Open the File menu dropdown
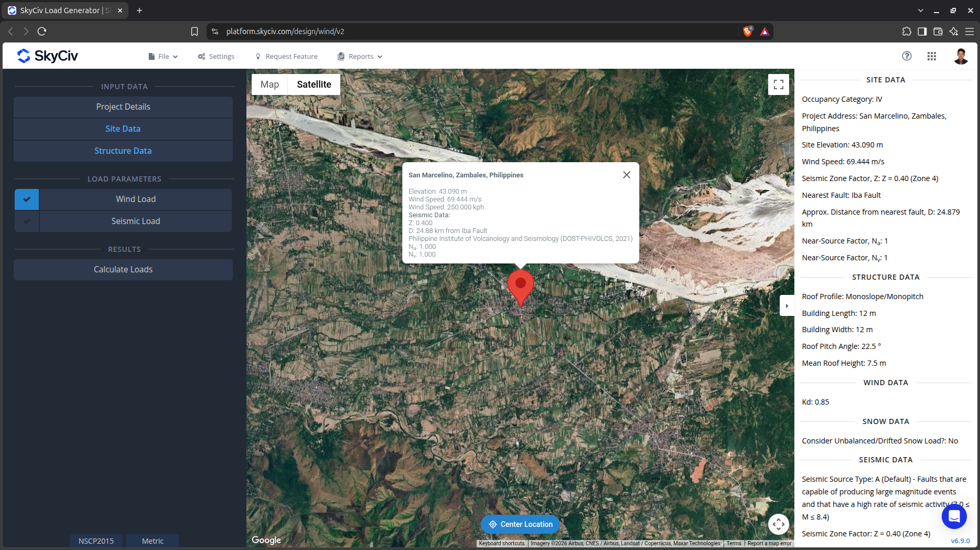980x550 pixels. point(163,56)
